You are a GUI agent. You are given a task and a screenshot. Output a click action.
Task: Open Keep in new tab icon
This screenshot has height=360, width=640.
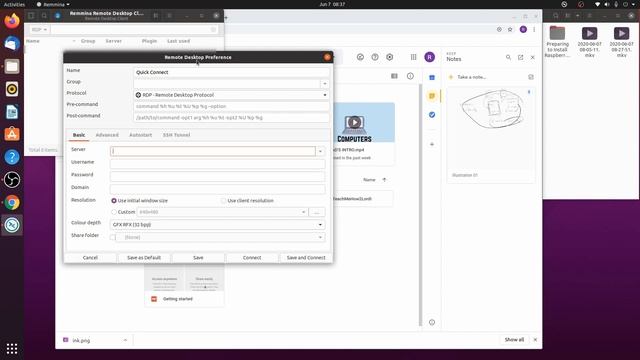point(520,58)
